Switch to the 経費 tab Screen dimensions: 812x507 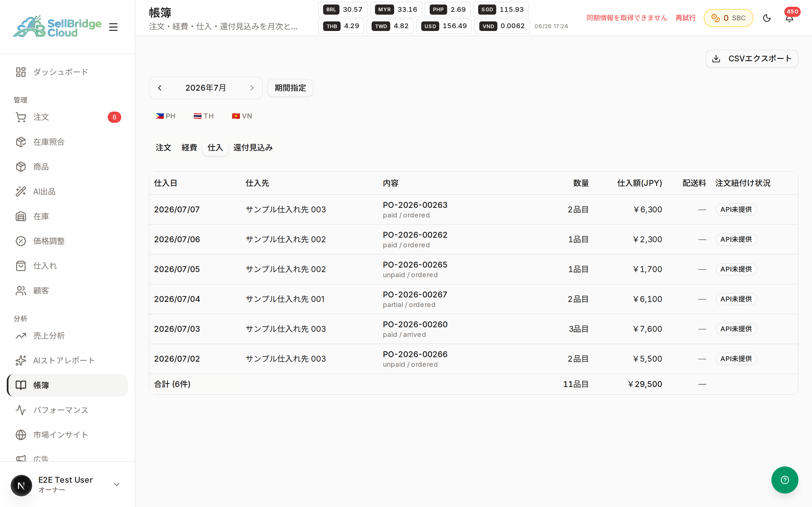pyautogui.click(x=189, y=148)
